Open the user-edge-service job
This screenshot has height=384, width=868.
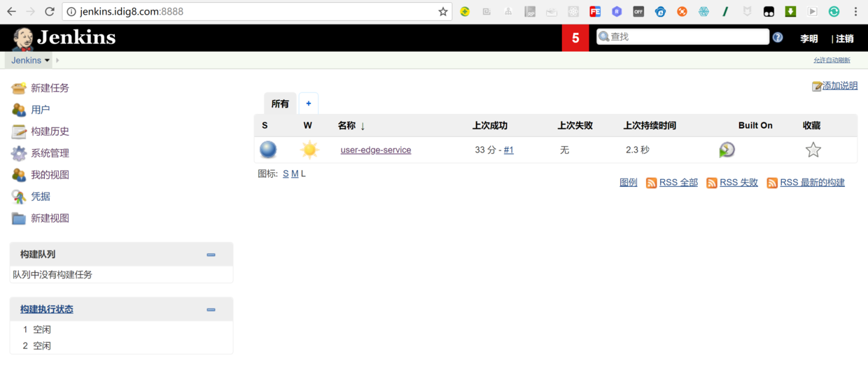tap(376, 150)
